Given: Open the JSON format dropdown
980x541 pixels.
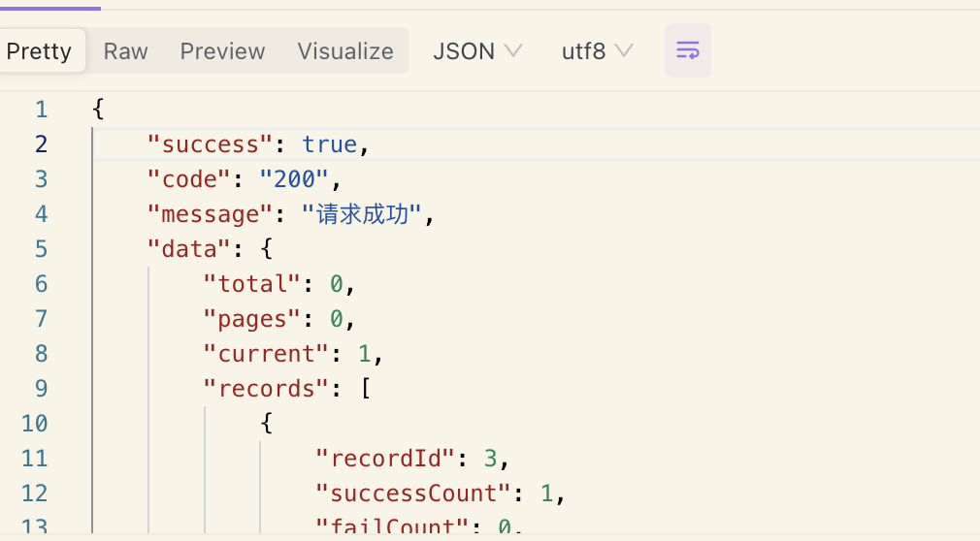Looking at the screenshot, I should click(477, 51).
